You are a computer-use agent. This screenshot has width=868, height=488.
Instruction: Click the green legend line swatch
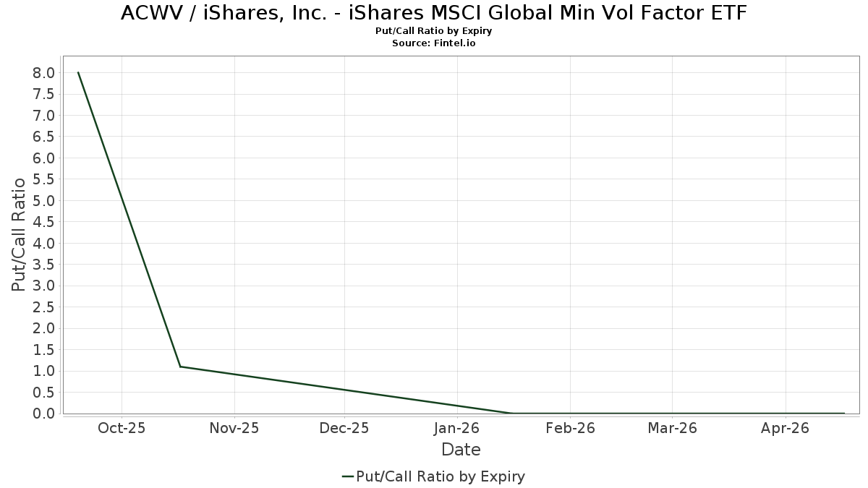tap(348, 476)
